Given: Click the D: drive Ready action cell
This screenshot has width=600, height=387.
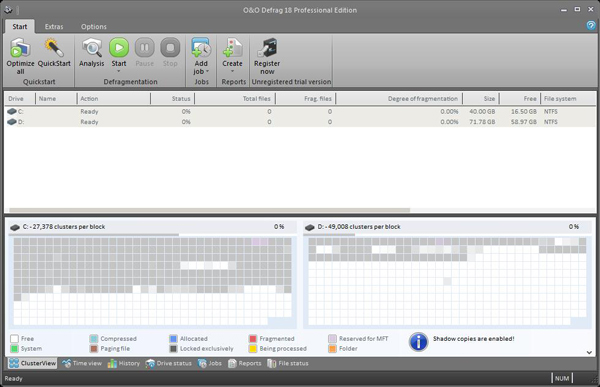Looking at the screenshot, I should [x=89, y=122].
